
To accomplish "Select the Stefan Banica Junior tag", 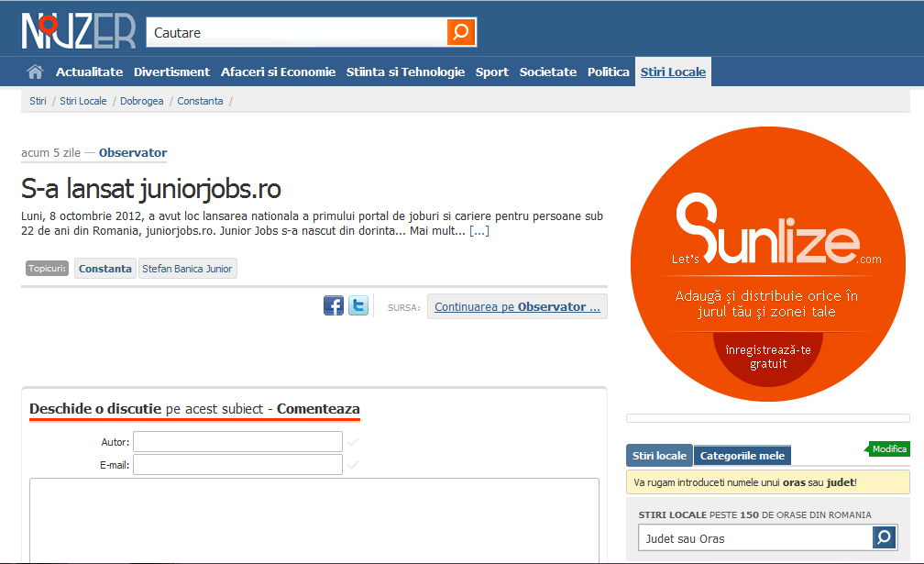I will click(187, 269).
